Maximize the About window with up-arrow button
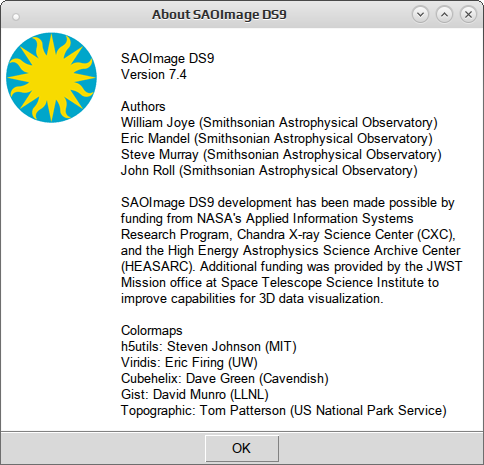This screenshot has height=465, width=484. (444, 15)
